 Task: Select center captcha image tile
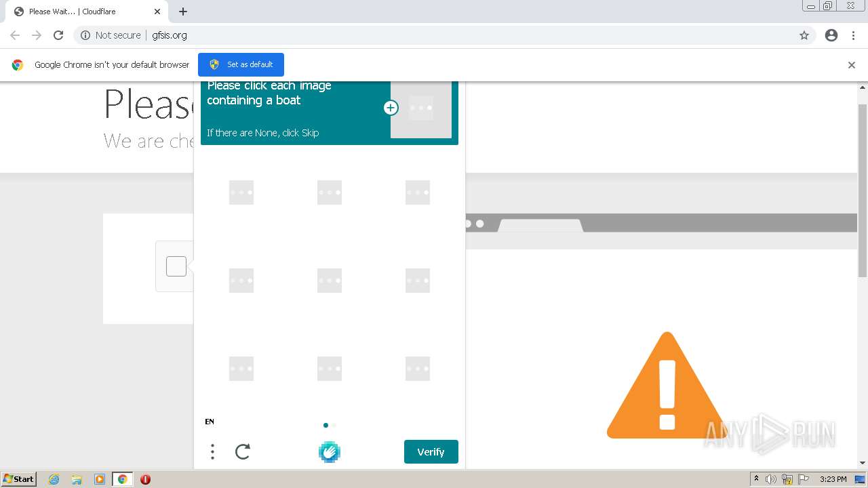(330, 281)
